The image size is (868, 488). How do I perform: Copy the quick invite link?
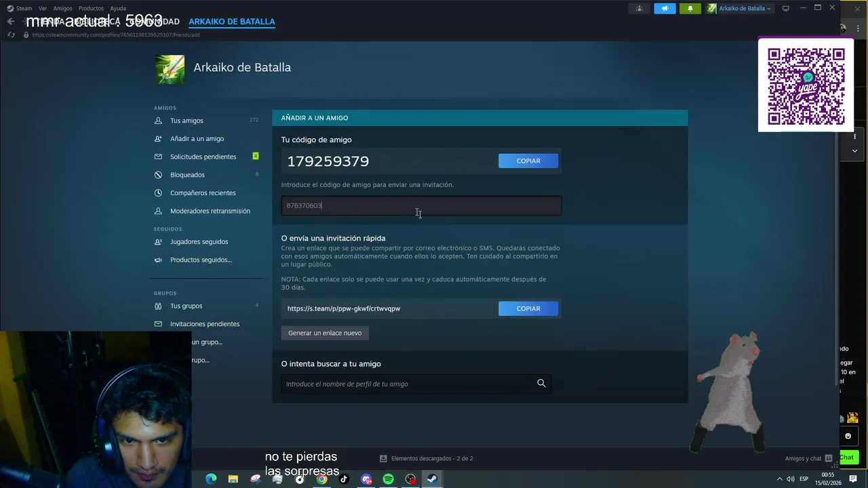528,308
